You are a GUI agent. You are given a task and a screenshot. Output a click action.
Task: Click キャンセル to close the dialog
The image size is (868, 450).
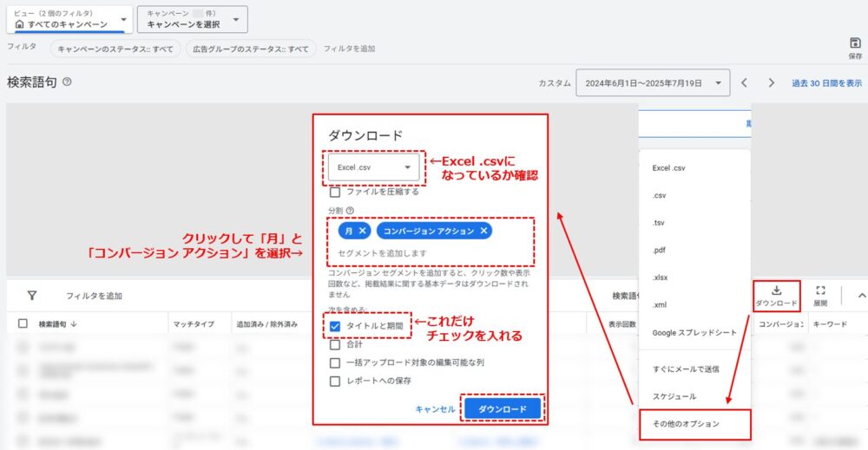coord(435,409)
